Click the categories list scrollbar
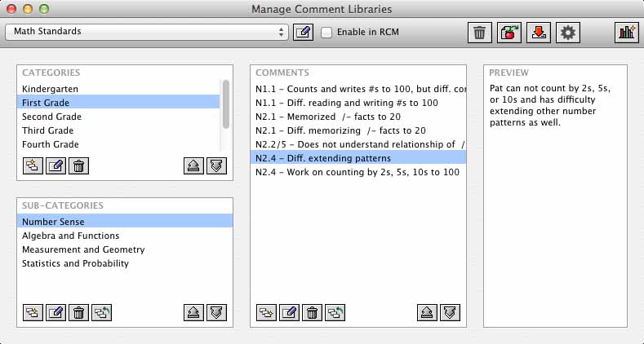This screenshot has width=644, height=344. coord(226,104)
